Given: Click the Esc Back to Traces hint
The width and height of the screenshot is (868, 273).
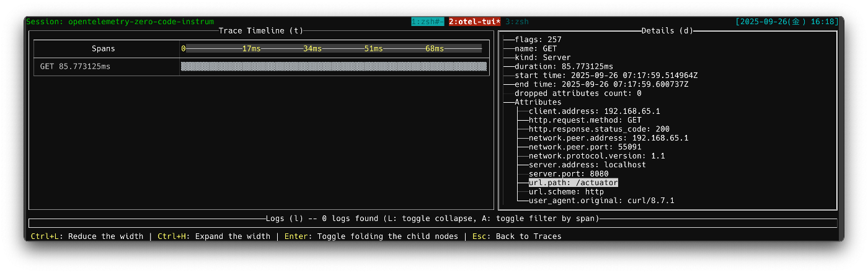Looking at the screenshot, I should [516, 236].
